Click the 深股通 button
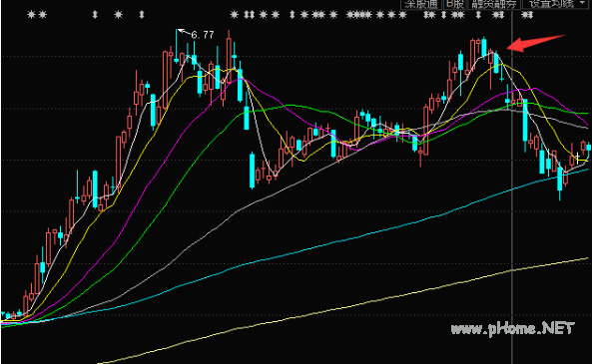592x364 pixels. tap(421, 4)
